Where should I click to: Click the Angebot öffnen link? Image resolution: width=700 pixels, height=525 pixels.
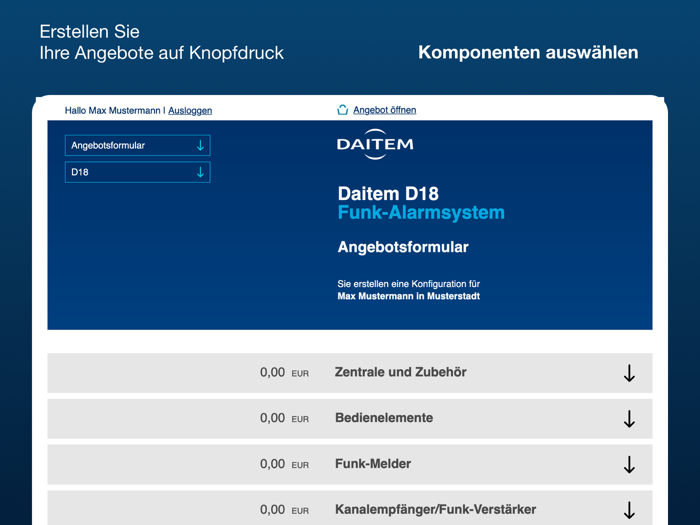click(x=384, y=110)
